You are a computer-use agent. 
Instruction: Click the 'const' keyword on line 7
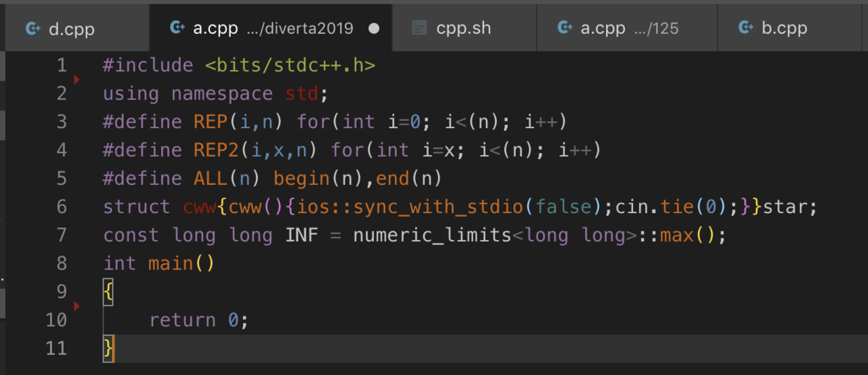click(131, 235)
